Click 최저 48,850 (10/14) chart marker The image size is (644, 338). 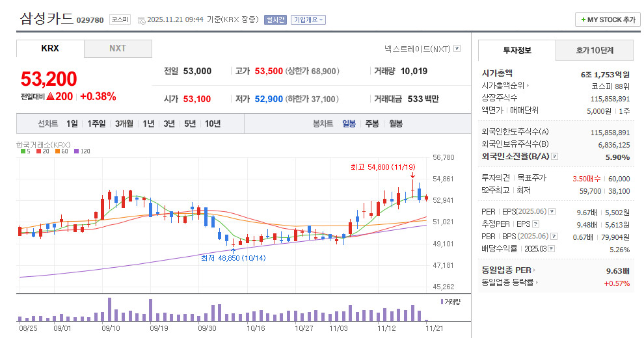point(234,258)
